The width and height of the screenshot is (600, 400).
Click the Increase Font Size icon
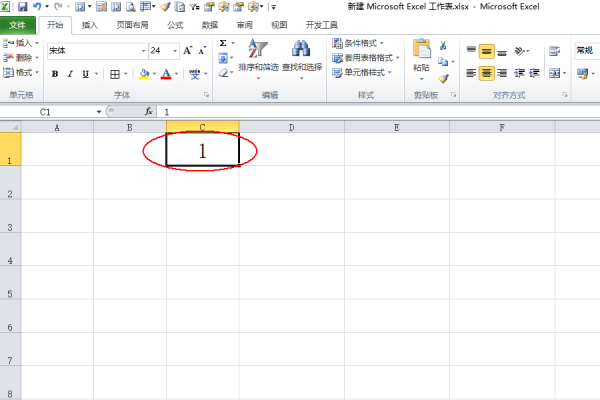(x=187, y=51)
